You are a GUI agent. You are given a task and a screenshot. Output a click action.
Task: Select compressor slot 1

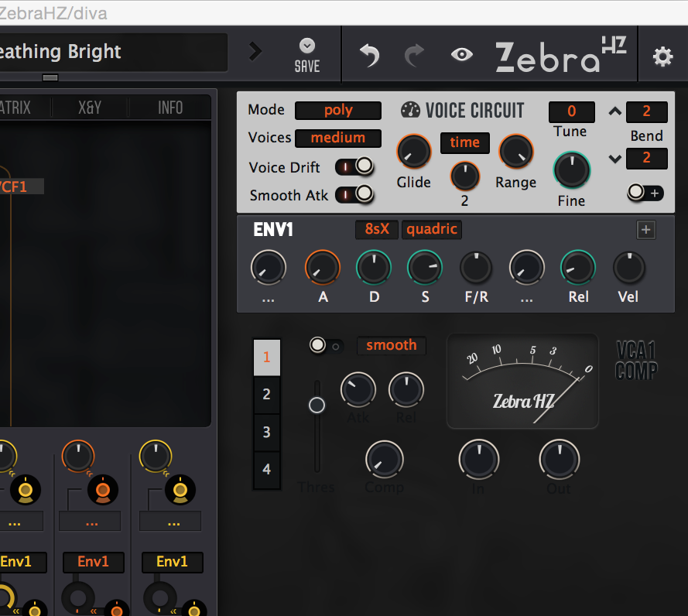(266, 357)
